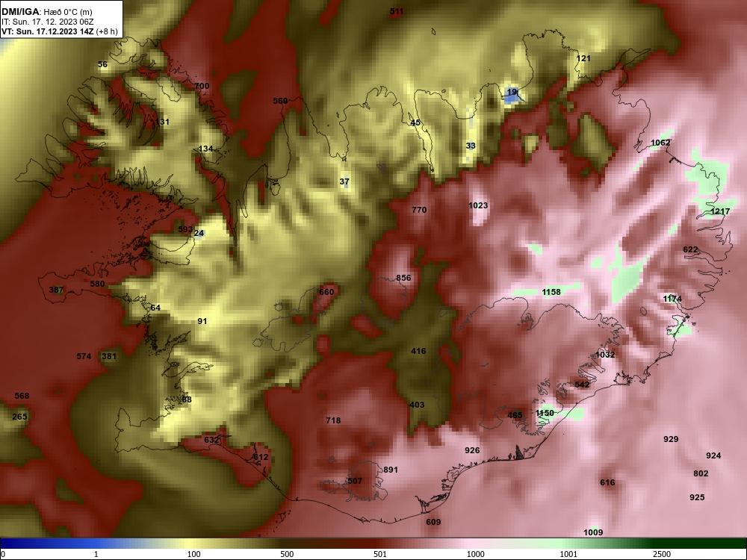747x560 pixels.
Task: Click the 700 value label
Action: [202, 86]
